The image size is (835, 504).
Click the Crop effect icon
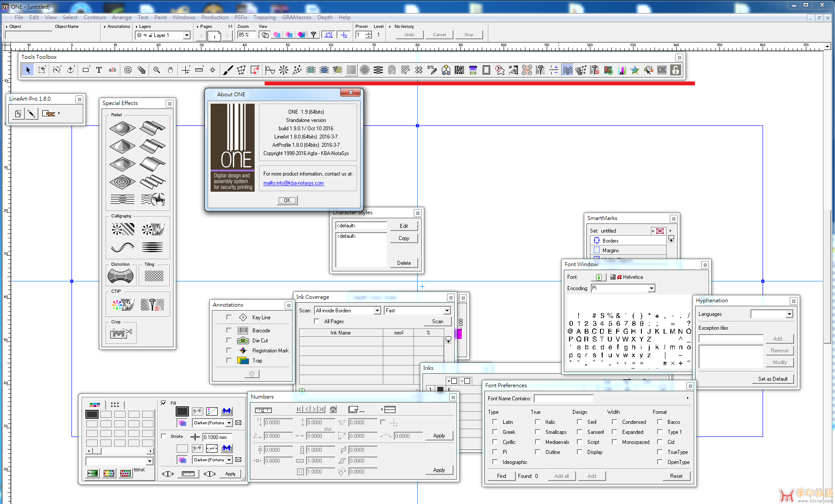(121, 333)
